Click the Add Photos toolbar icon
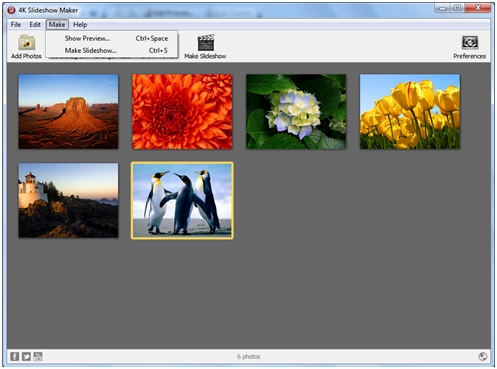This screenshot has width=497, height=369. tap(26, 42)
